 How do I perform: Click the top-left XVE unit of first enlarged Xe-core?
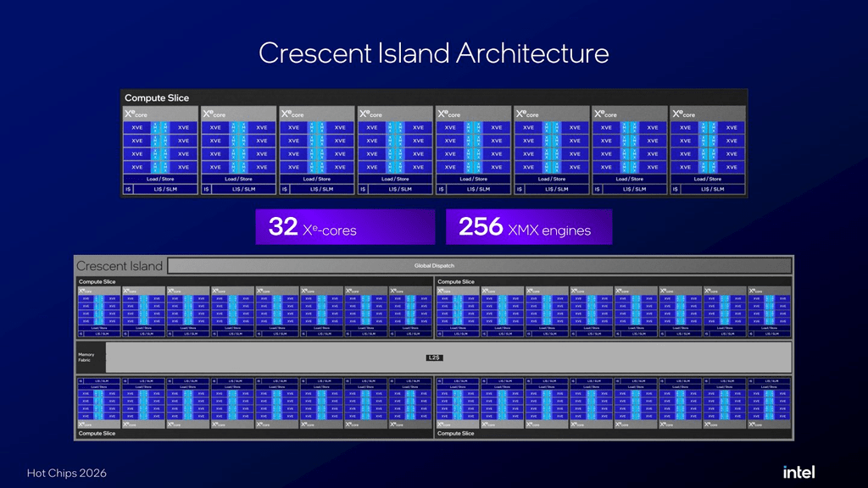click(x=137, y=128)
